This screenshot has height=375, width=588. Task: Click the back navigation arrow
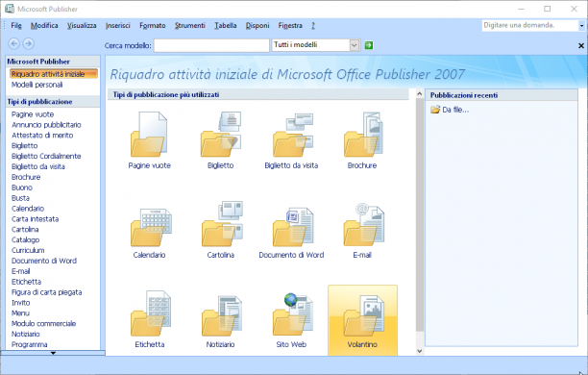tap(14, 43)
